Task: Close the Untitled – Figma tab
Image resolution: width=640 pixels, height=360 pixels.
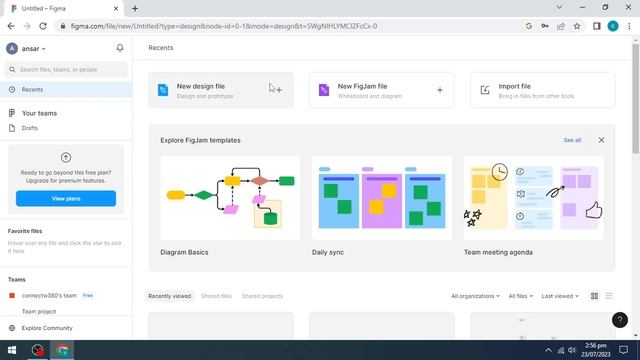Action: coord(116,8)
